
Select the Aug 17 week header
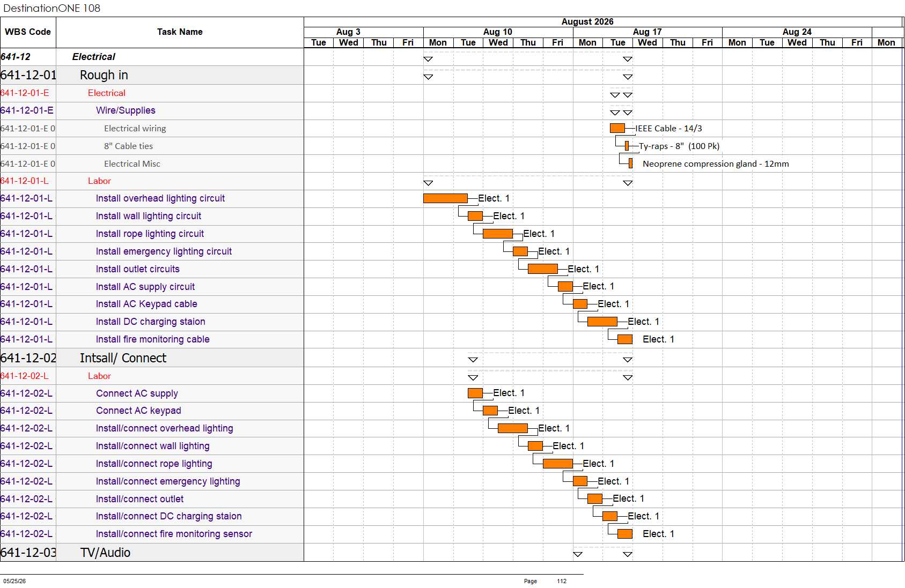pyautogui.click(x=648, y=32)
